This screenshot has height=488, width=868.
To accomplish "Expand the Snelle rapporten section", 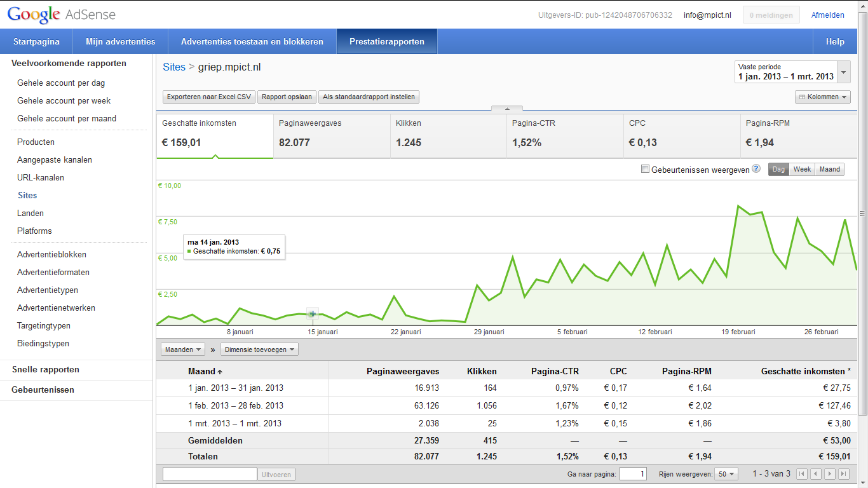I will pos(46,369).
